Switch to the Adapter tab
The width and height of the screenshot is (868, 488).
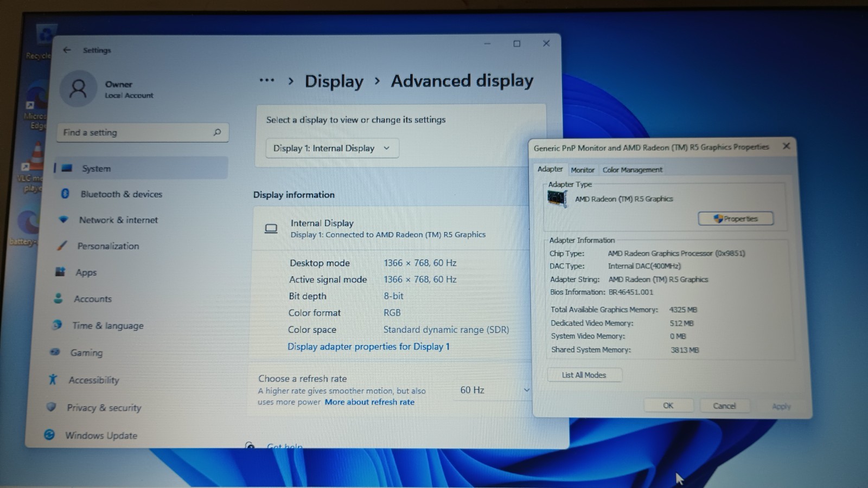550,169
